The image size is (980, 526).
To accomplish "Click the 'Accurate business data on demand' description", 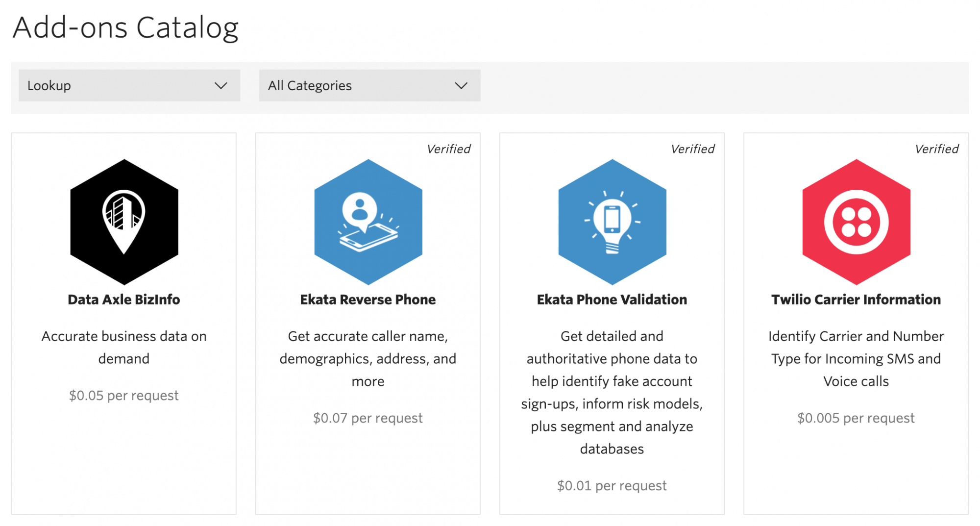I will [124, 348].
